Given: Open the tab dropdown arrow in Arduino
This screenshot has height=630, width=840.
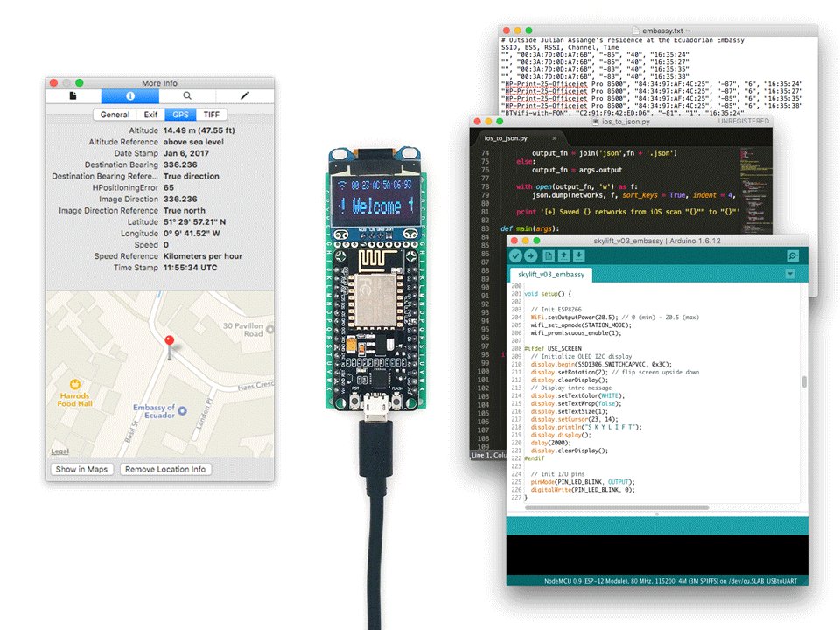Looking at the screenshot, I should click(789, 274).
